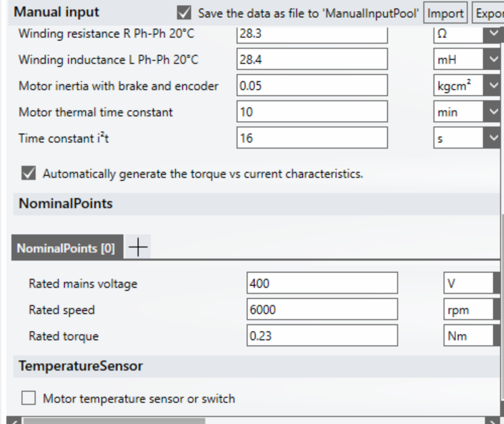Click the Motor thermal time constant field
Screen dimensions: 504x424
click(312, 112)
